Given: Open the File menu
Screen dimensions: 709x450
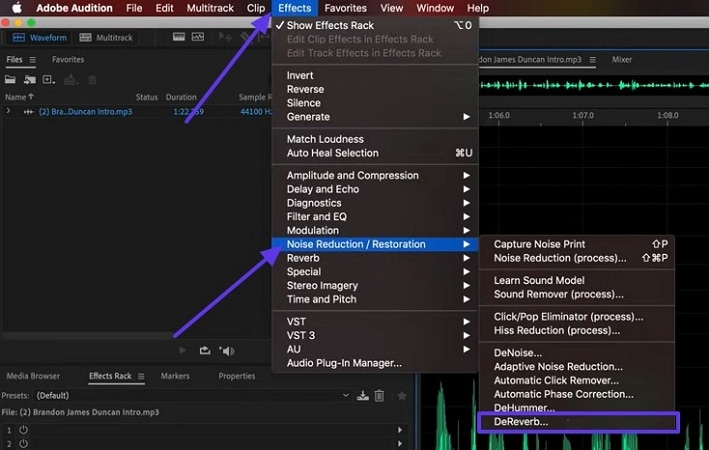Looking at the screenshot, I should 134,8.
